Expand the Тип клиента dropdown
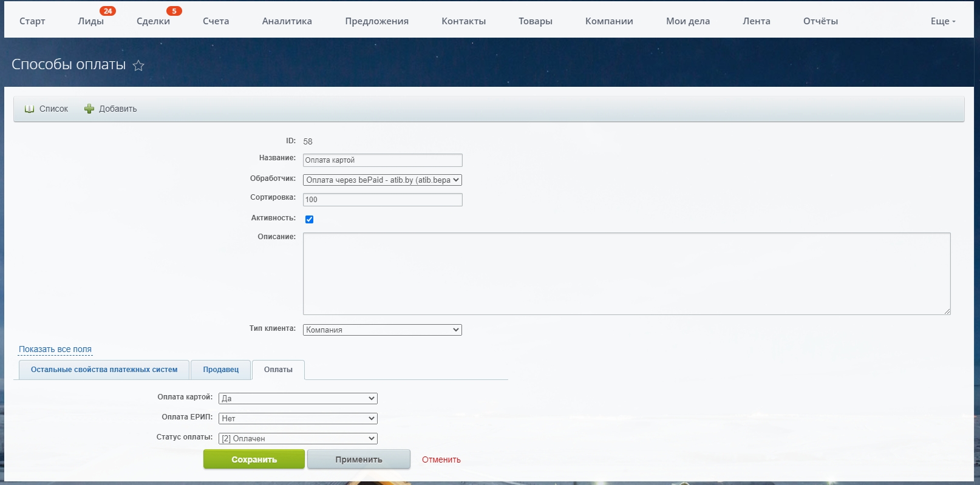Screen dimensions: 980x485 click(x=383, y=330)
